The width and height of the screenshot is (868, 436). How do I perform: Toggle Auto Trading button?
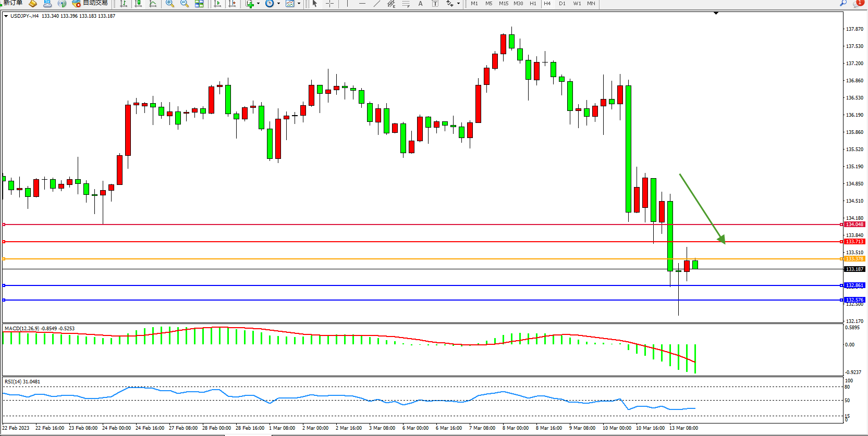[90, 3]
